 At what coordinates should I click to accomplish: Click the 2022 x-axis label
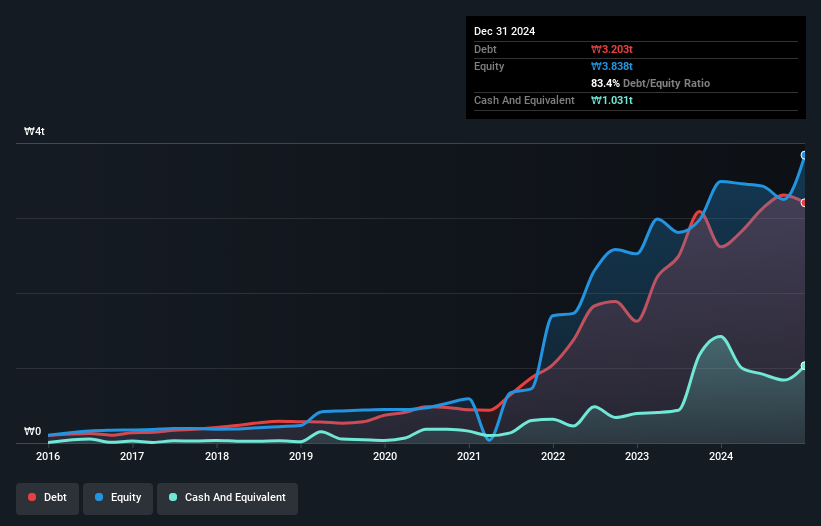pos(553,456)
